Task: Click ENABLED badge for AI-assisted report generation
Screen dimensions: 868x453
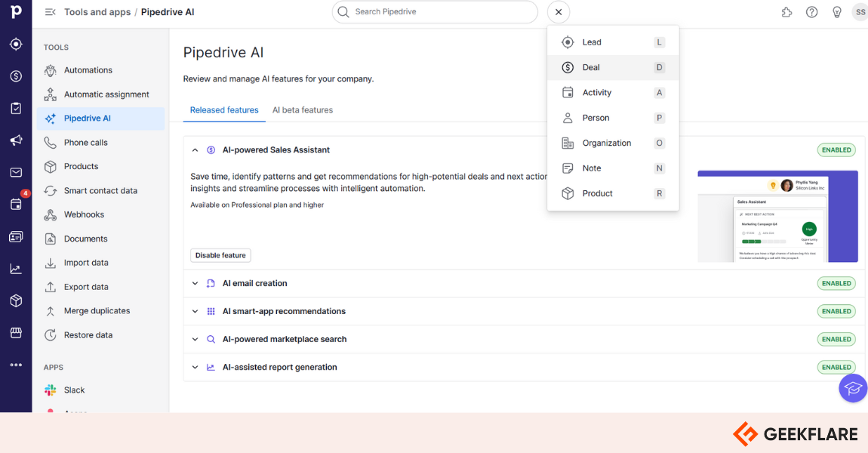Action: pyautogui.click(x=836, y=367)
